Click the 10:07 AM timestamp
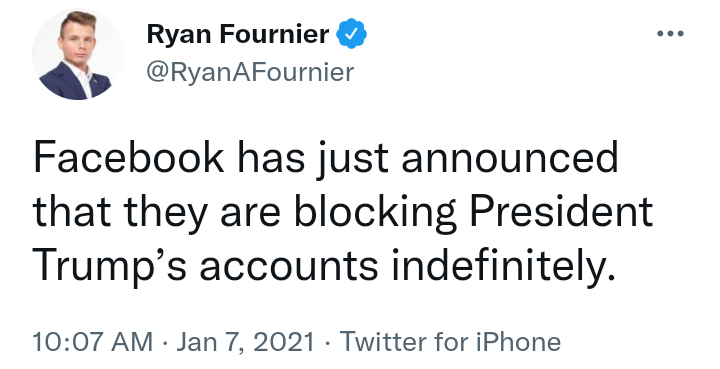The width and height of the screenshot is (720, 369). tap(93, 342)
